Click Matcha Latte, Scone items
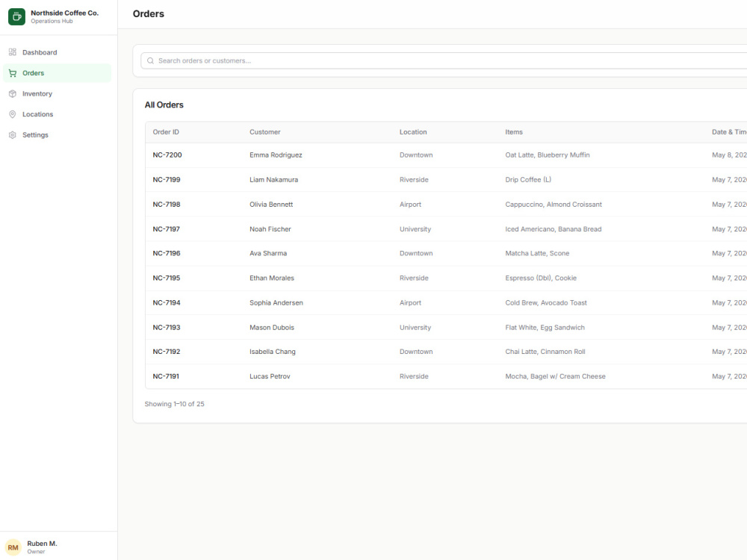Viewport: 747px width, 560px height. (x=537, y=253)
